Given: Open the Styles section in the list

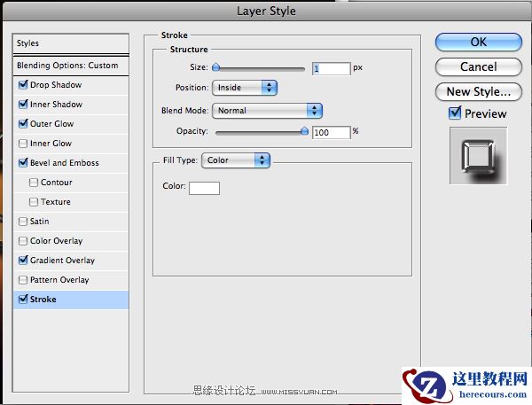Looking at the screenshot, I should coord(71,43).
